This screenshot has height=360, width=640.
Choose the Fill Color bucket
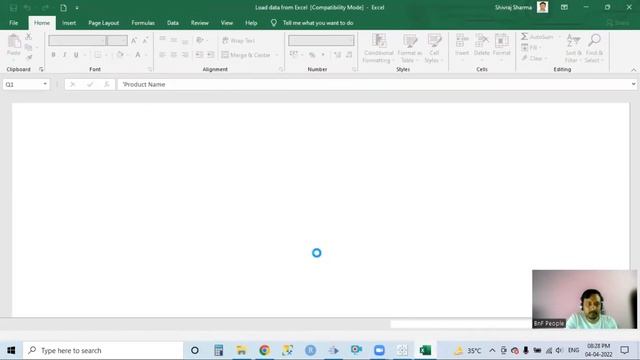[120, 55]
